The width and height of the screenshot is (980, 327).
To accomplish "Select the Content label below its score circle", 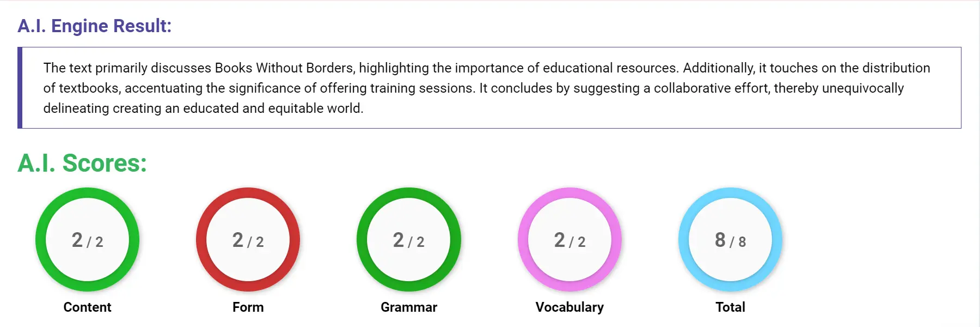I will tap(87, 307).
